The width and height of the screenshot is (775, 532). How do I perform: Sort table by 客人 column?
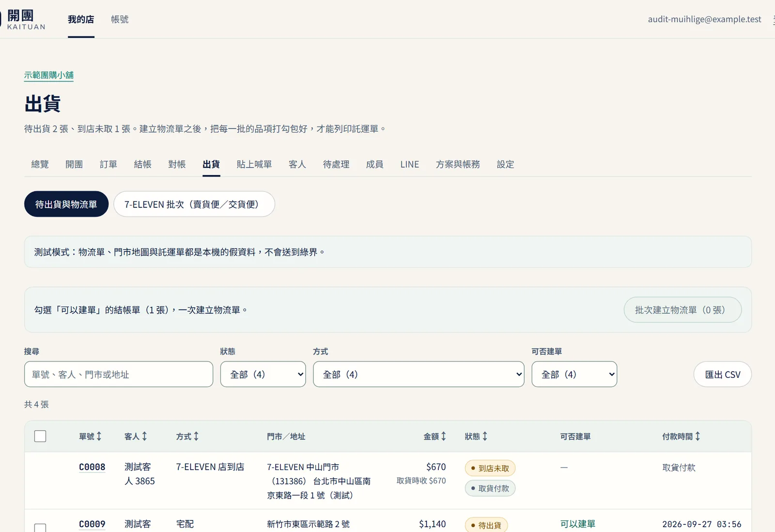click(136, 437)
